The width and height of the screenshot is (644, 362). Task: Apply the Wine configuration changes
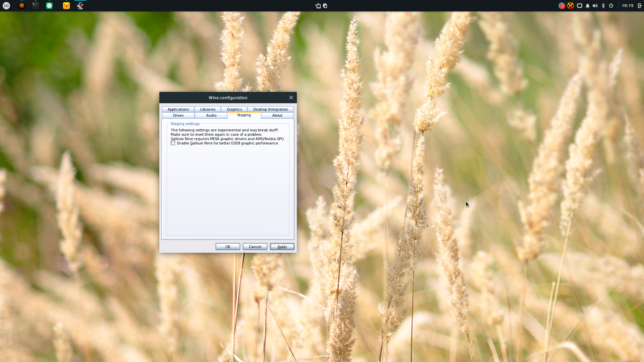pyautogui.click(x=282, y=247)
